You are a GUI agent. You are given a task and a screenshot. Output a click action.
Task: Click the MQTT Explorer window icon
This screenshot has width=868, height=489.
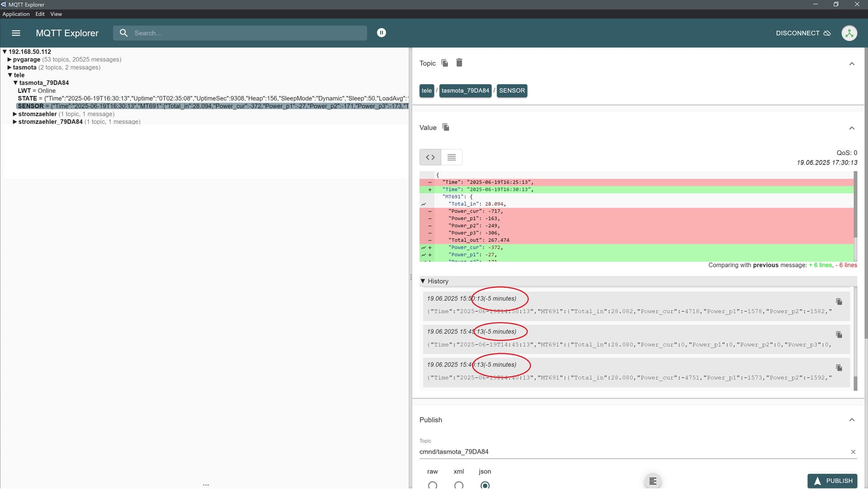pyautogui.click(x=4, y=5)
